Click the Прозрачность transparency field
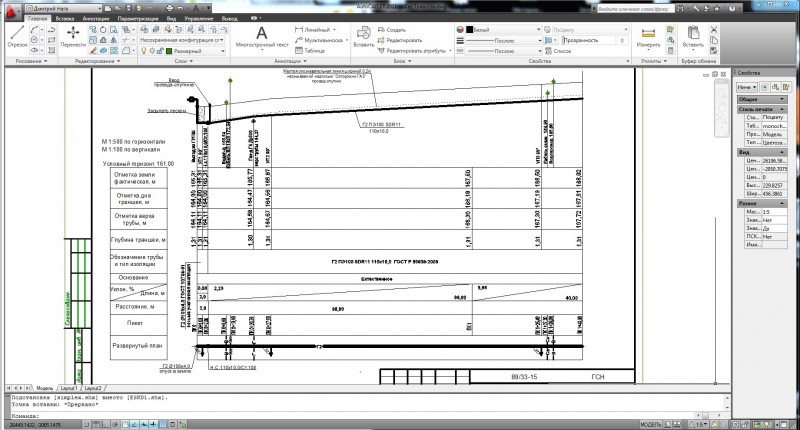 (x=595, y=40)
